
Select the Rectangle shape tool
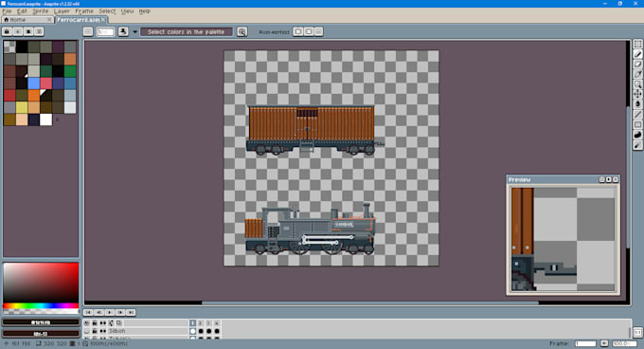637,124
